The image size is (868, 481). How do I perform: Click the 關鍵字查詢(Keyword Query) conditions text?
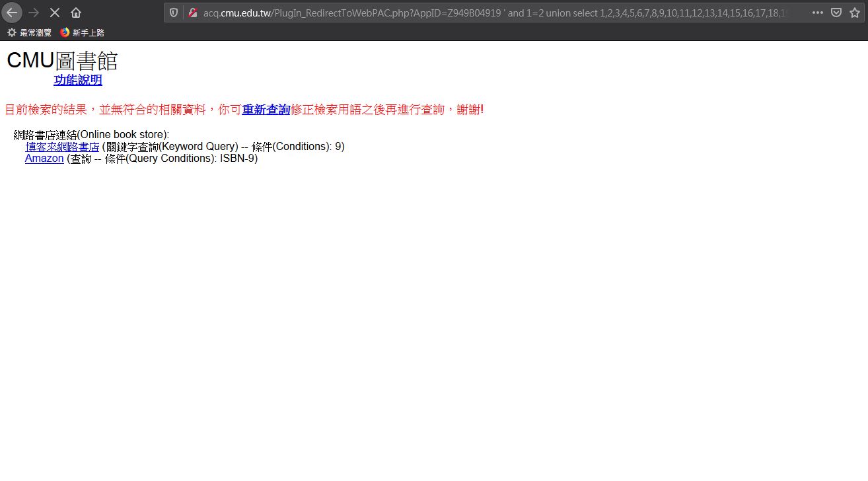223,147
